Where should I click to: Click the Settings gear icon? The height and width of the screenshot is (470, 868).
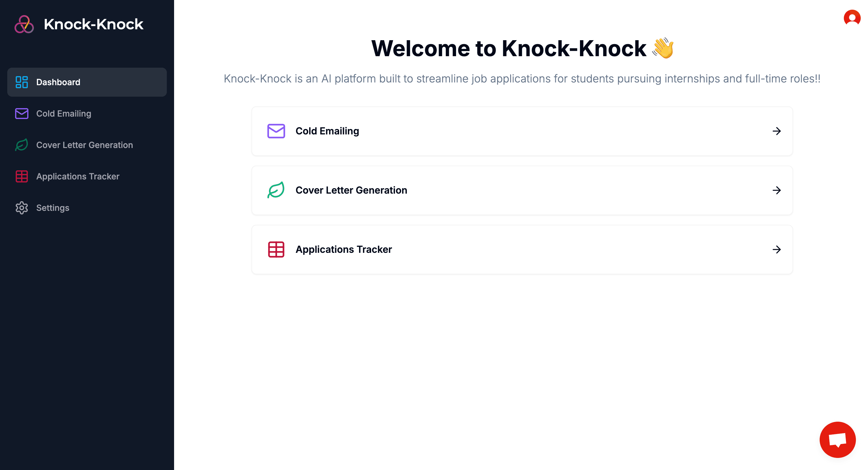(21, 208)
